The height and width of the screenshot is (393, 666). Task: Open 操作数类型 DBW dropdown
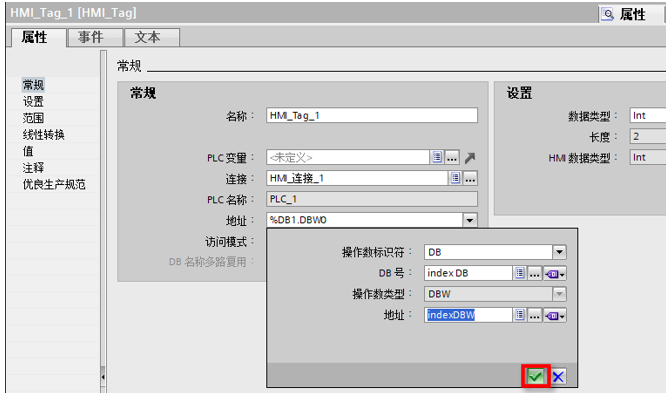[x=559, y=294]
